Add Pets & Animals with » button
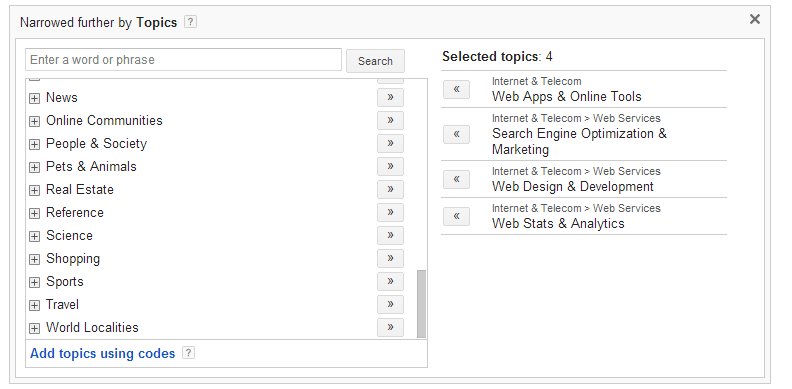 click(390, 166)
